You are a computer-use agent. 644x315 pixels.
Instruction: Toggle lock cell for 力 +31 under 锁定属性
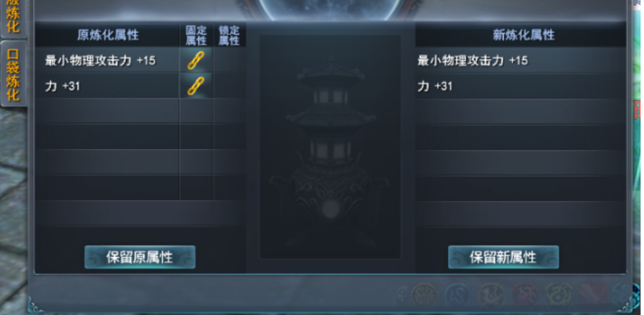[229, 86]
